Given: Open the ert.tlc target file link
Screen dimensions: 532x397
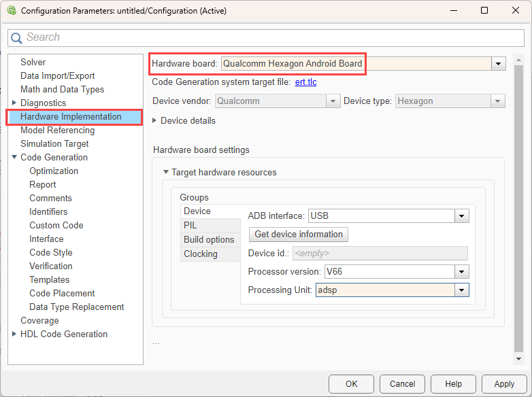Looking at the screenshot, I should click(305, 82).
